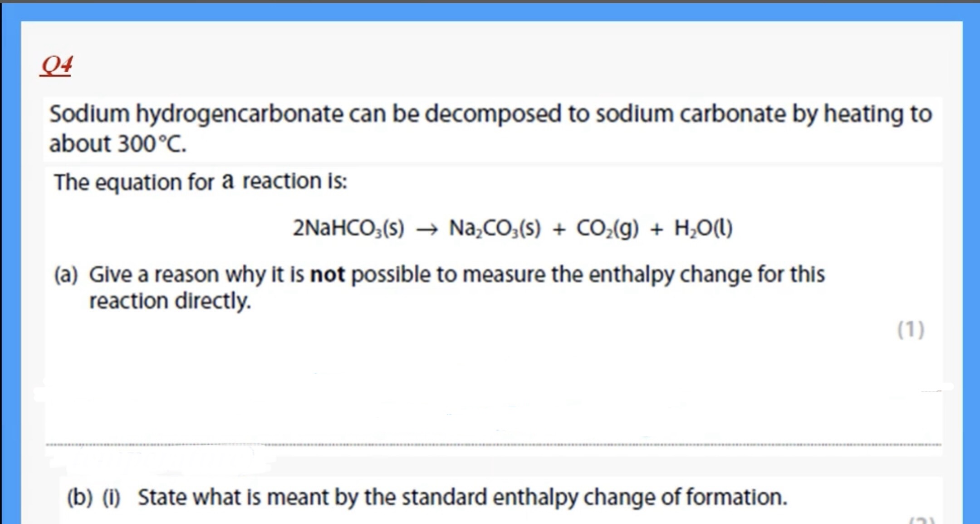Click the 300°C temperature value

pyautogui.click(x=152, y=144)
